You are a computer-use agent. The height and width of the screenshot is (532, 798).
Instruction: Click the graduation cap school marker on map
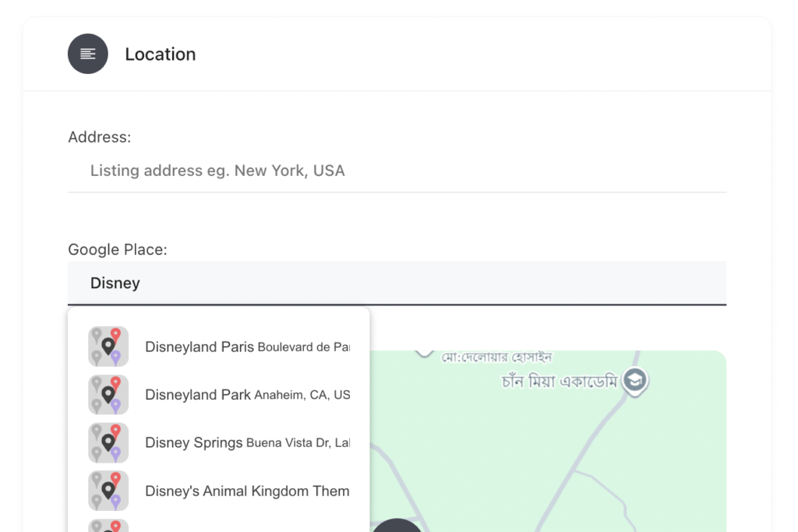(x=634, y=380)
